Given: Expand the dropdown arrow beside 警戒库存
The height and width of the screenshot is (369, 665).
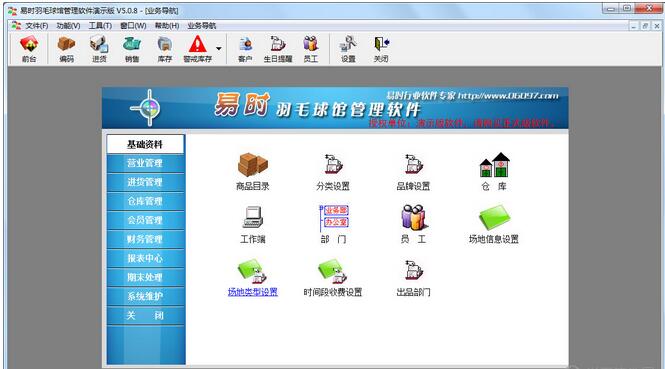Looking at the screenshot, I should 219,48.
